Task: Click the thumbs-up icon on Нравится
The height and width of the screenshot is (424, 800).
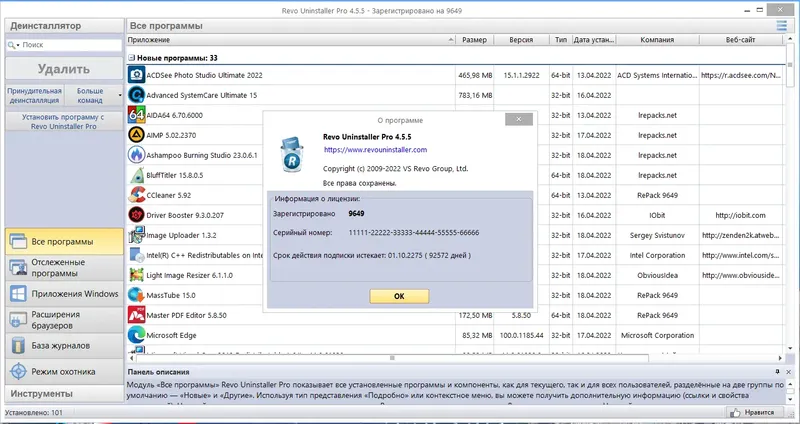Action: [x=735, y=412]
